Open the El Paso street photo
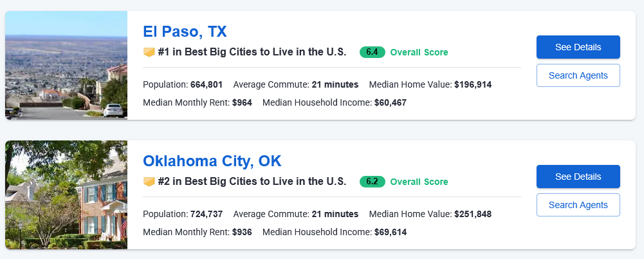The image size is (644, 259). coord(66,65)
